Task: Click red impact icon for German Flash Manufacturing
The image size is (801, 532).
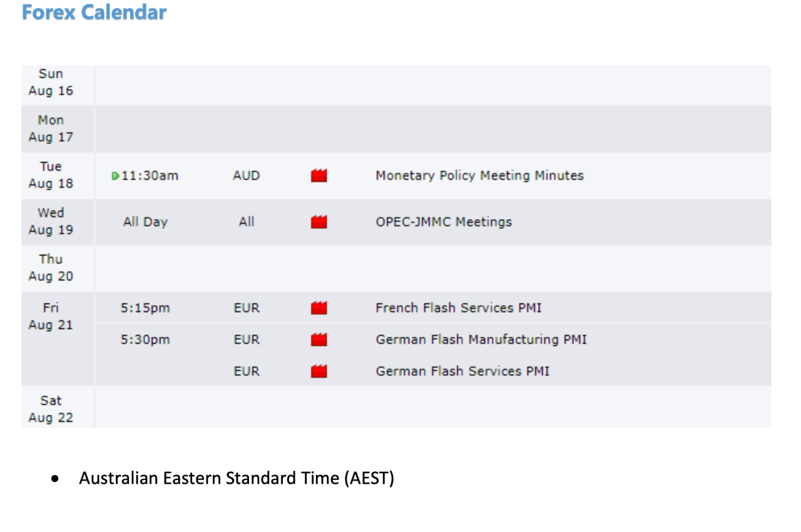Action: (x=319, y=340)
